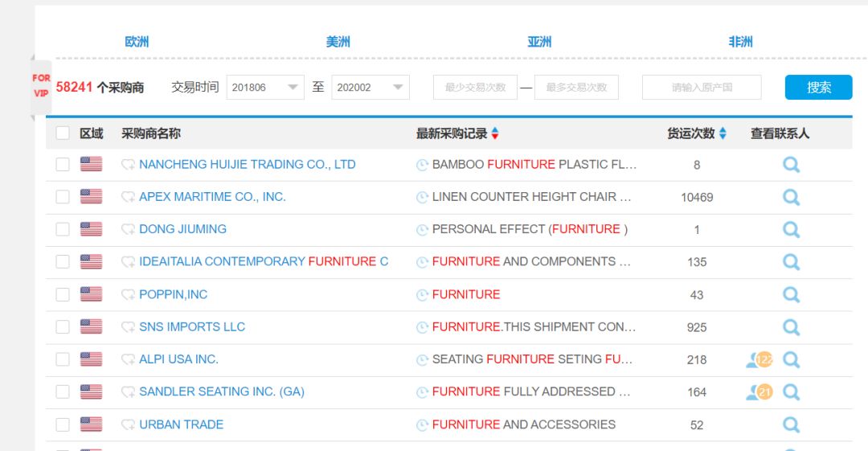Image resolution: width=868 pixels, height=451 pixels.
Task: Click favorite heart icon beside NANCHENG HUIJIE TRADING
Action: pos(128,165)
